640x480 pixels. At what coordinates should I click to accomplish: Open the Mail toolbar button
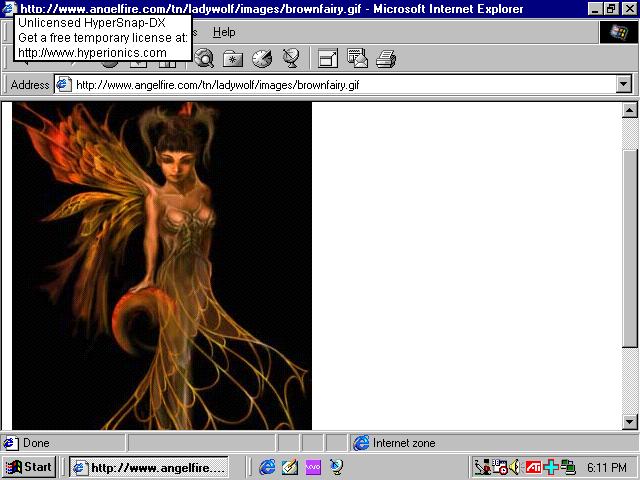[358, 58]
